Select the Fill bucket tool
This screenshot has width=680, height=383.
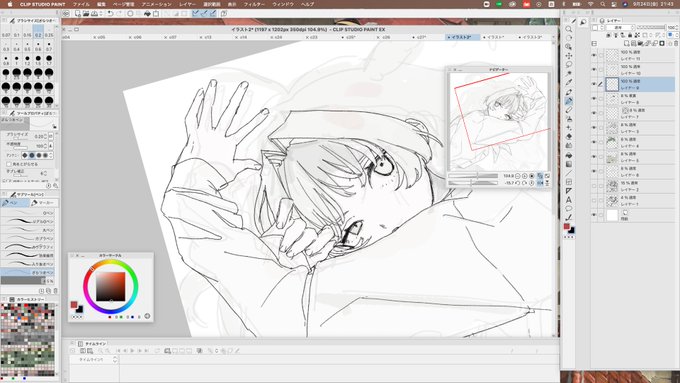(569, 155)
